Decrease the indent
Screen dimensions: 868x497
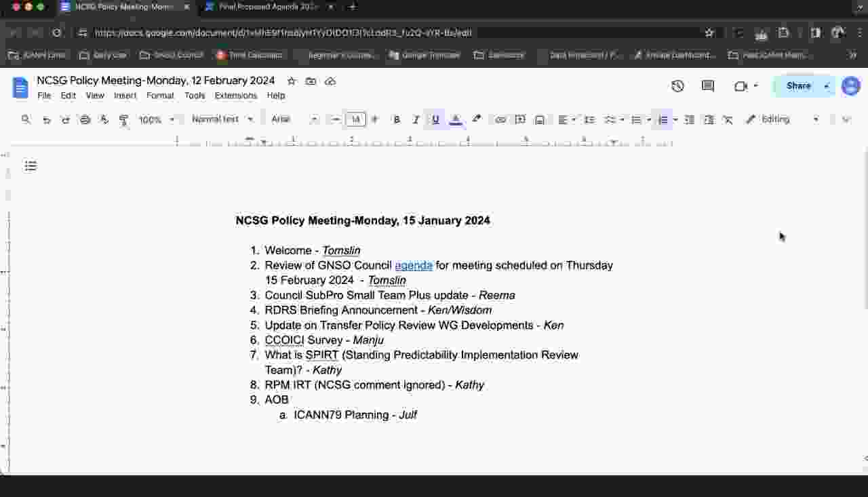tap(689, 119)
